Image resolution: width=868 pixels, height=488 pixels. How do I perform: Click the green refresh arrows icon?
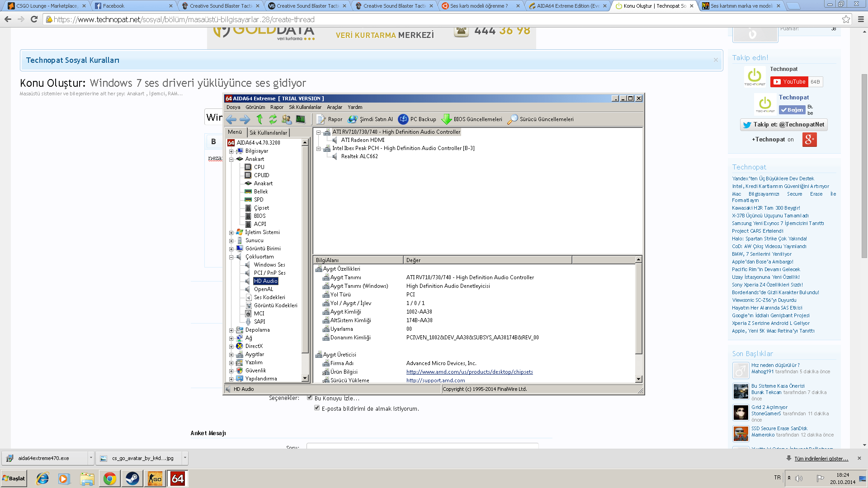[x=273, y=119]
